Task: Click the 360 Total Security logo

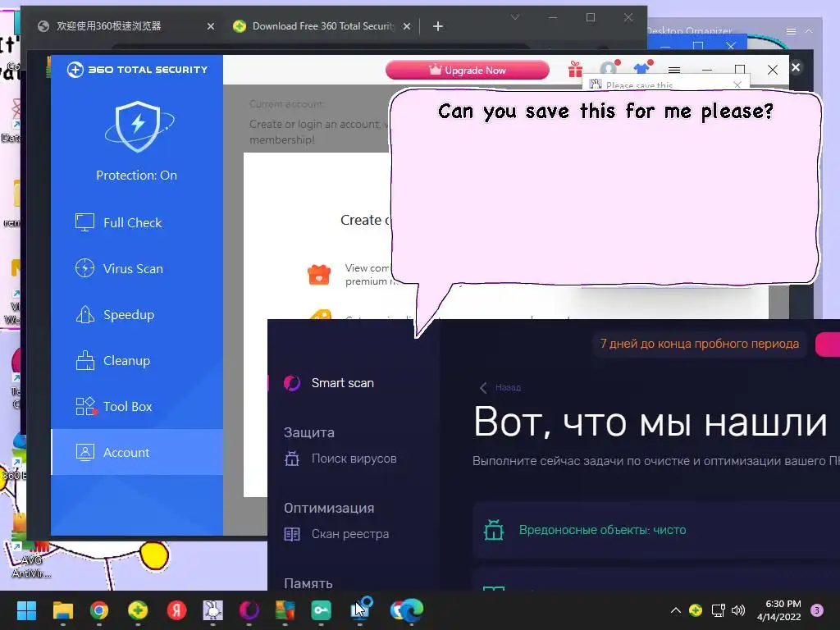Action: pyautogui.click(x=137, y=70)
